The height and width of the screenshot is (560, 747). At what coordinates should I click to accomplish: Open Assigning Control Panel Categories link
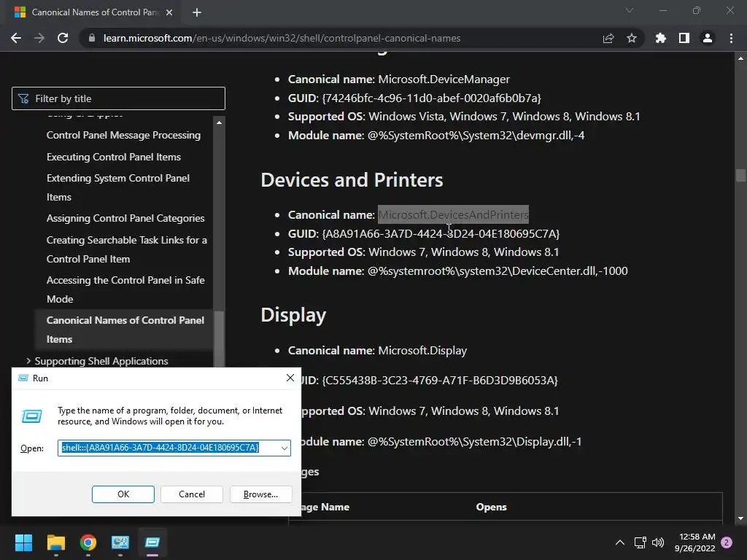(125, 218)
